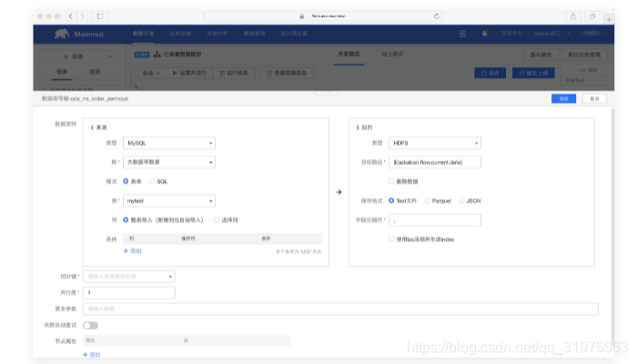Click the 提交上线 button
Viewport: 637px width, 364px height.
[x=533, y=73]
